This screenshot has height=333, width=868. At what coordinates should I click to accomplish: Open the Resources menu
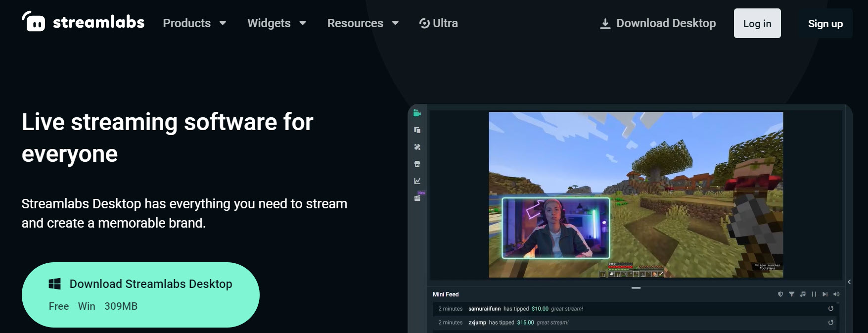coord(355,23)
